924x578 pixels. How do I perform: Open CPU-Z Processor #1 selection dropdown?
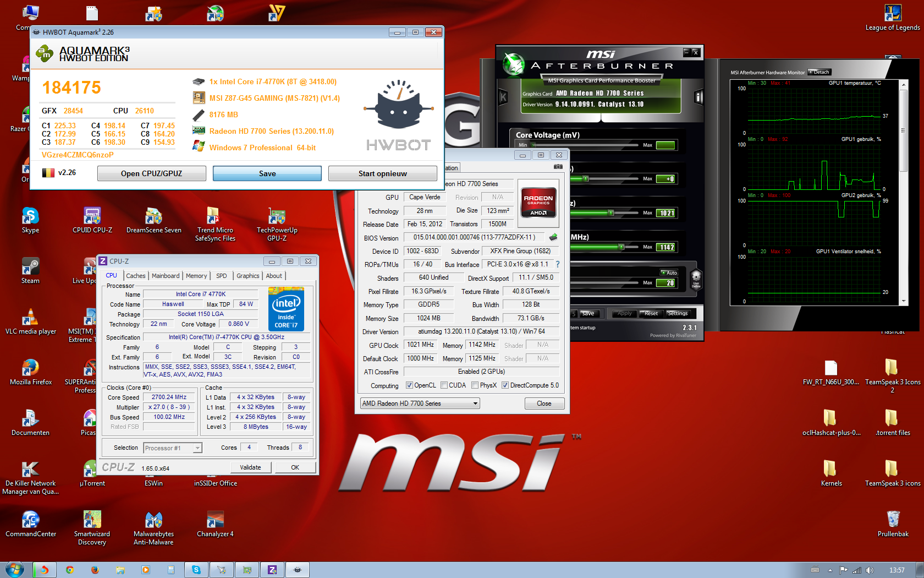pos(173,448)
